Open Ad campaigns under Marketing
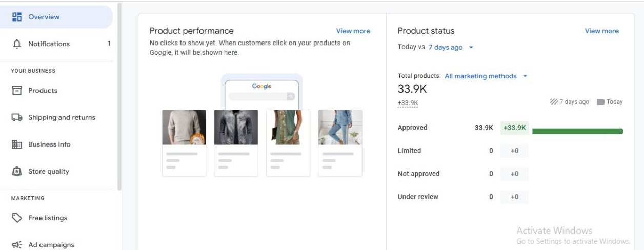This screenshot has width=644, height=250. (x=56, y=245)
